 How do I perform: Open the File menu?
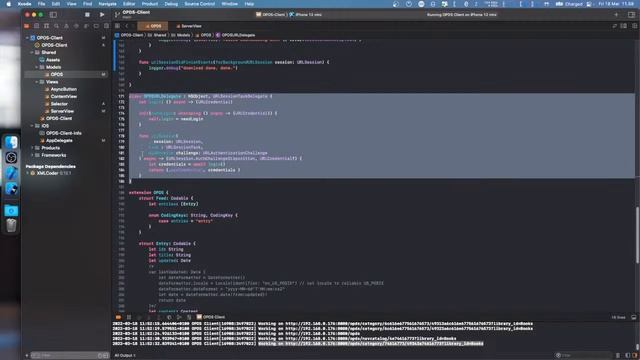click(41, 4)
